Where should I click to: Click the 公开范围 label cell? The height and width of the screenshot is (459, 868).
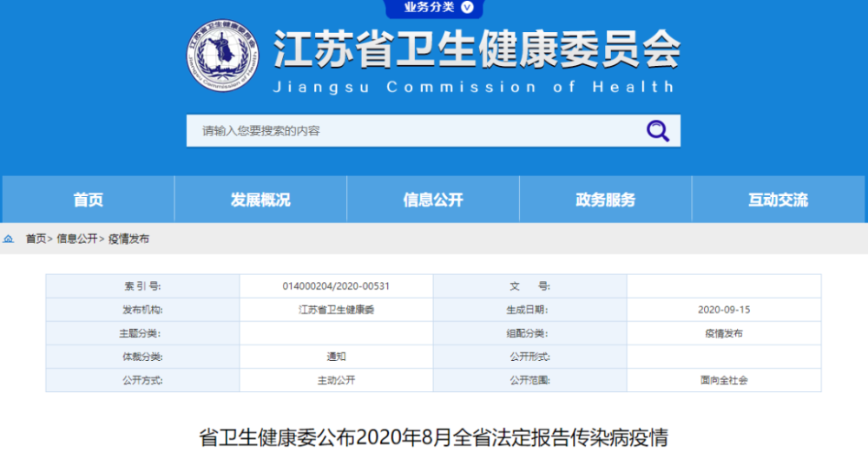click(x=529, y=380)
